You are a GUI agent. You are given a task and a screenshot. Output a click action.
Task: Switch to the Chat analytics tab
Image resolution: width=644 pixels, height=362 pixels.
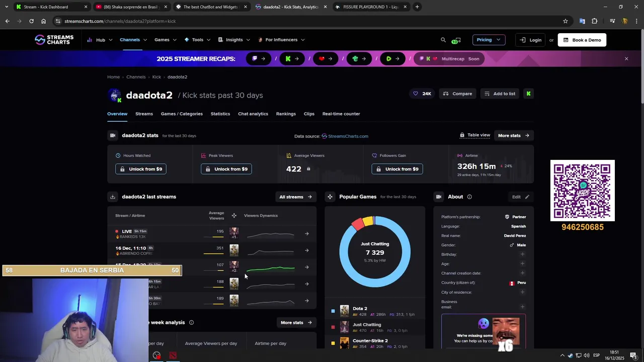pos(253,114)
